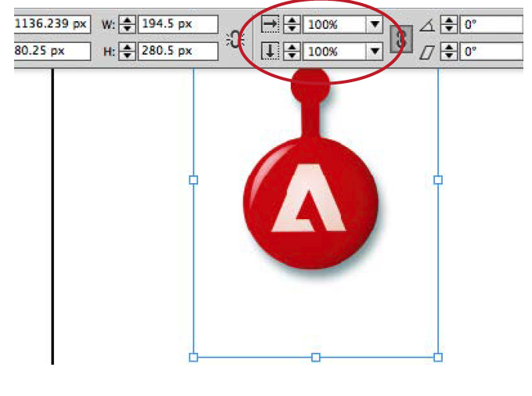The height and width of the screenshot is (396, 532).
Task: Click the rotation angle 0° field
Action: [491, 24]
